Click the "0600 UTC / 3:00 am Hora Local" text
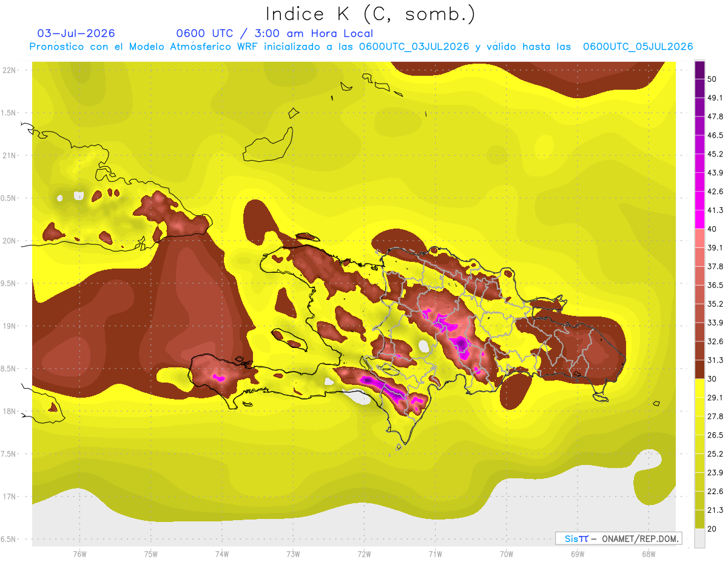 274,33
